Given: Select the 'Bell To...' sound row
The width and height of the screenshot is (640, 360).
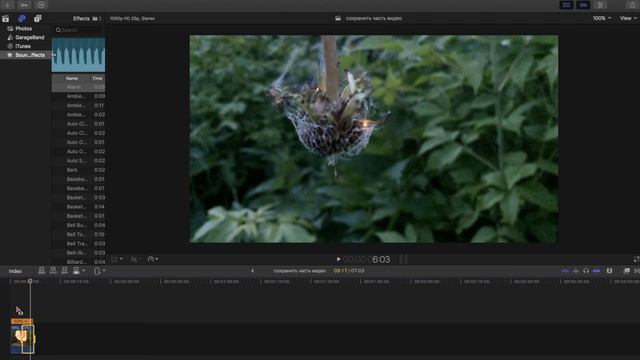Looking at the screenshot, I should point(78,234).
